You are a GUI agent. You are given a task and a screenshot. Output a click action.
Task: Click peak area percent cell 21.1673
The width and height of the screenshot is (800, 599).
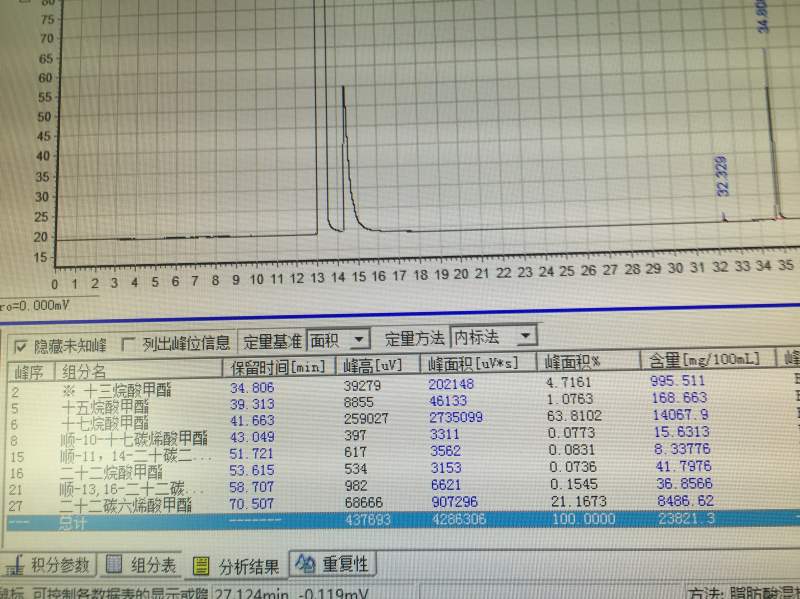tap(579, 502)
